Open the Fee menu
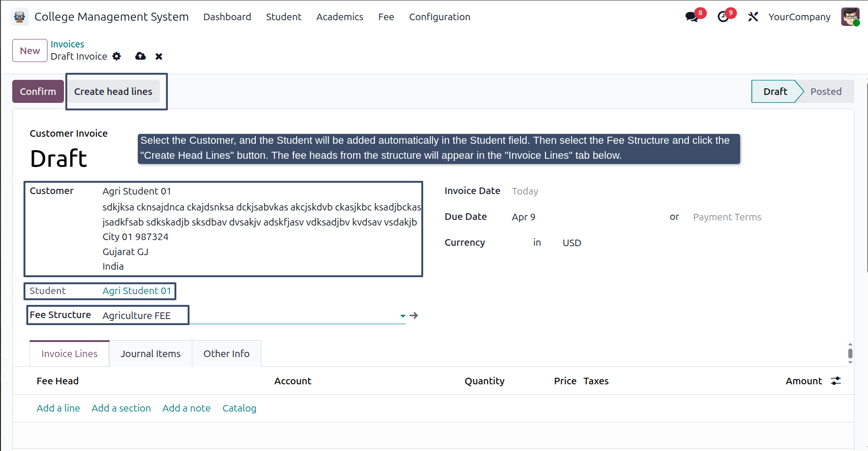Image resolution: width=868 pixels, height=451 pixels. [x=386, y=17]
